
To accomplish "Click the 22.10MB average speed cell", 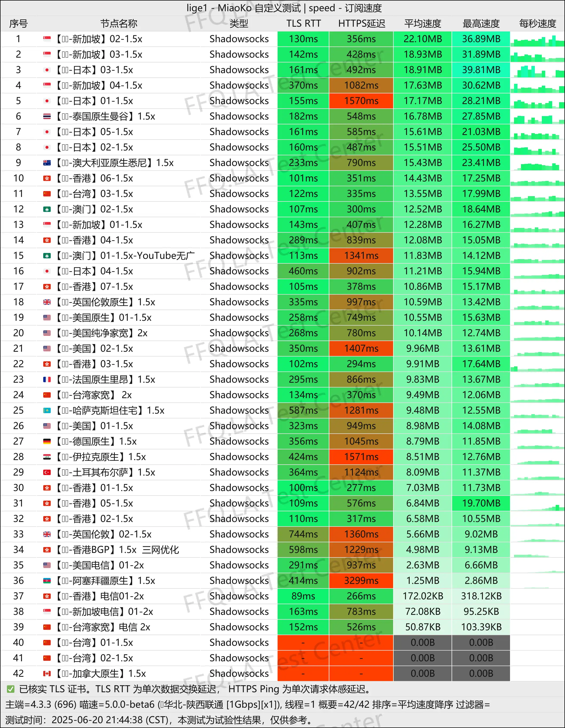I will (423, 39).
